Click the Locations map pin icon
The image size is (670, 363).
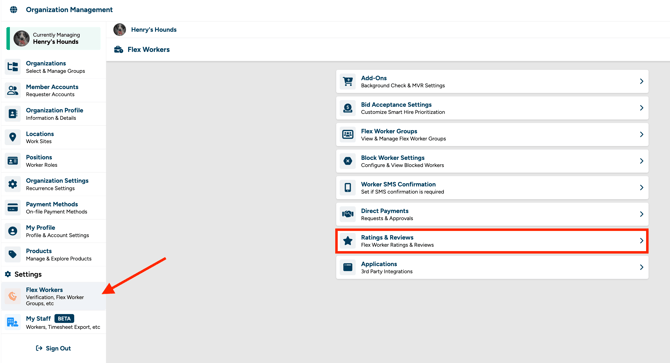[13, 137]
